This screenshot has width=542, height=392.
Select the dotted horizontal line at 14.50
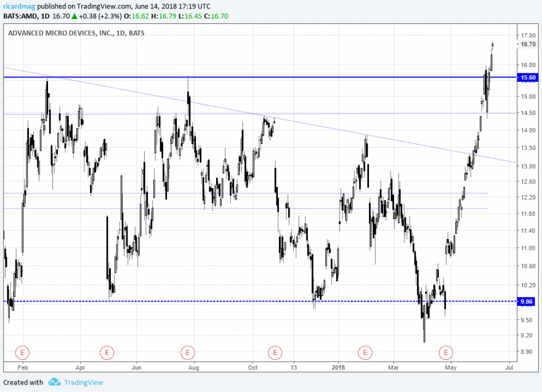pyautogui.click(x=260, y=114)
